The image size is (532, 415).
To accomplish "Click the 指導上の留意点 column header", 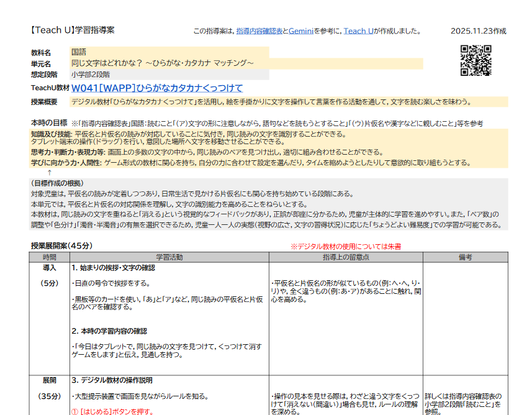I will 346,257.
